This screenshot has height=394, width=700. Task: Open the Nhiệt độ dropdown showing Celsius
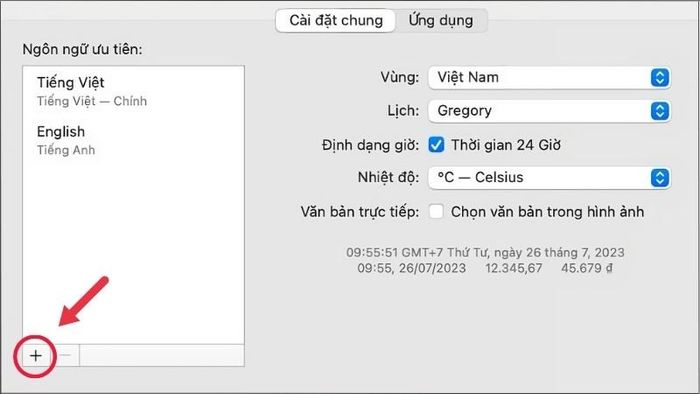[x=549, y=178]
